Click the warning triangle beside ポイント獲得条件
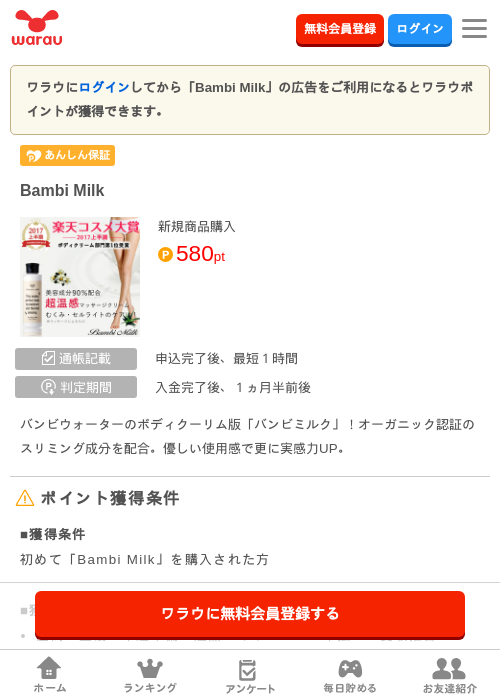The image size is (500, 700). 25,498
